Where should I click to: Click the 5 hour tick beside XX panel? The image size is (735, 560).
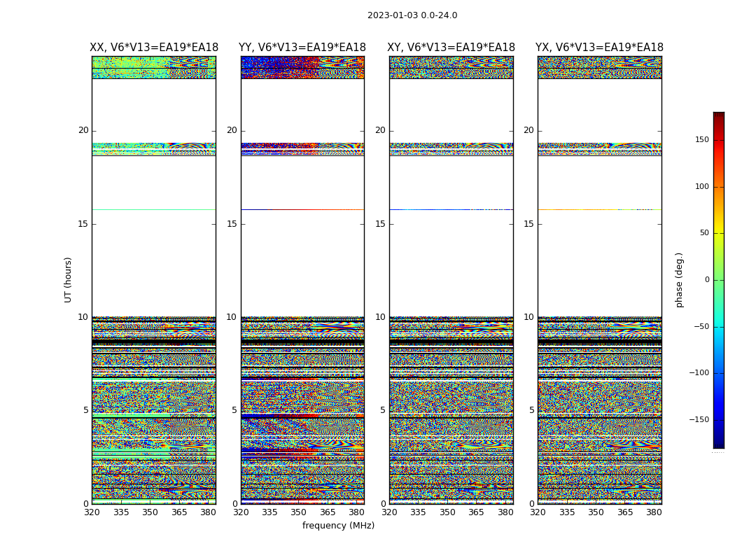86,410
